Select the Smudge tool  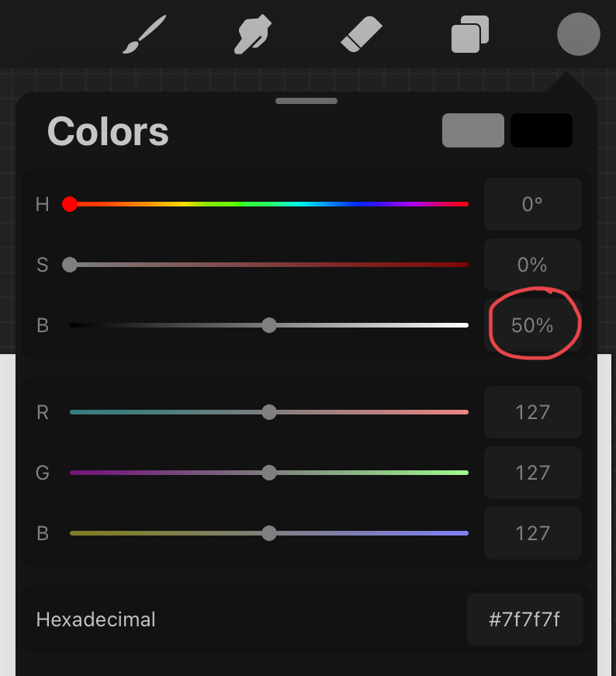253,36
